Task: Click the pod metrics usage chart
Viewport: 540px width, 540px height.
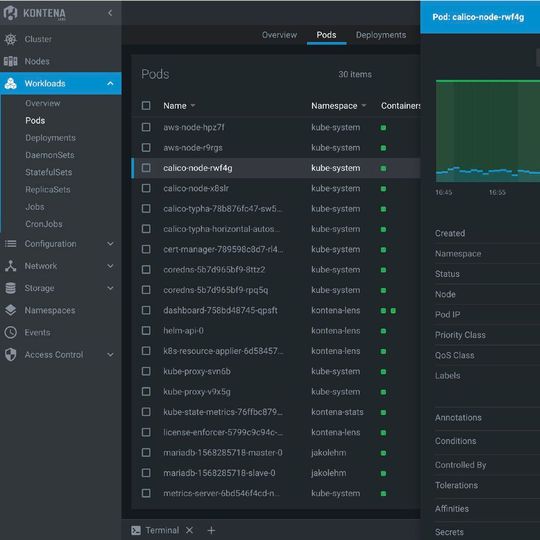Action: click(x=488, y=131)
